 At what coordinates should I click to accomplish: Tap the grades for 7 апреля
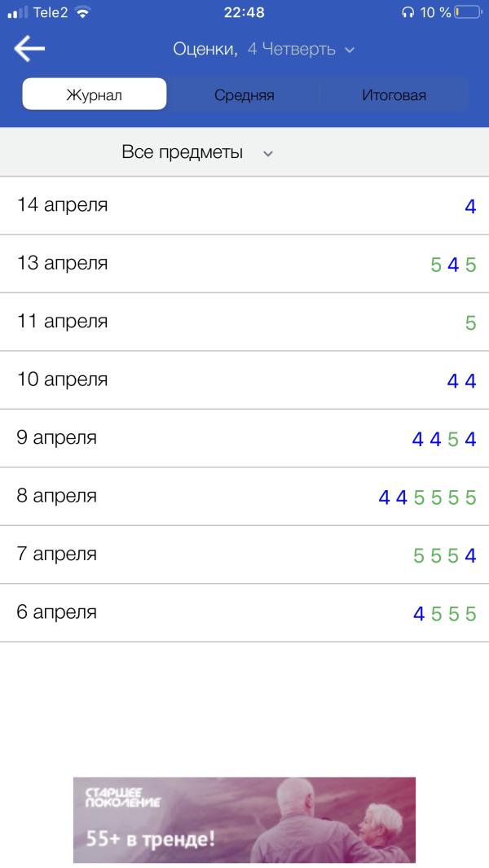pos(445,555)
